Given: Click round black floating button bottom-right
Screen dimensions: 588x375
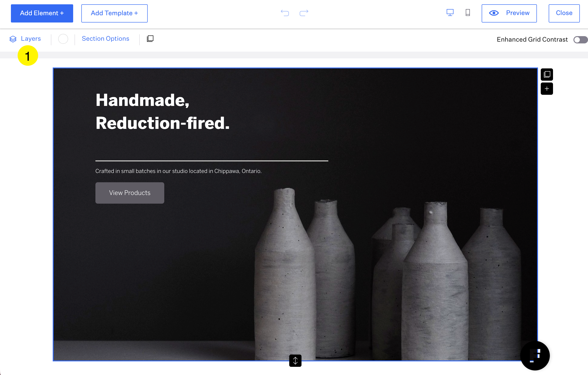Looking at the screenshot, I should (x=535, y=355).
